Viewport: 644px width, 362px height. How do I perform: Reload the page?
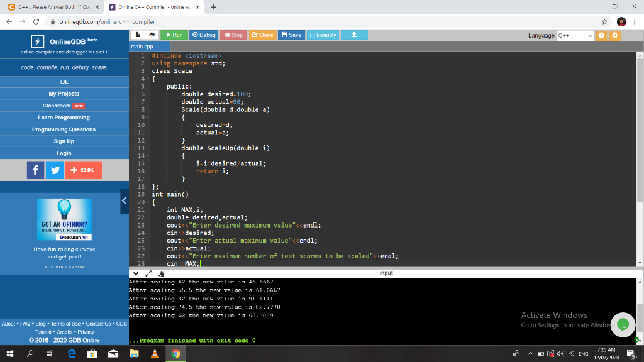tap(36, 22)
